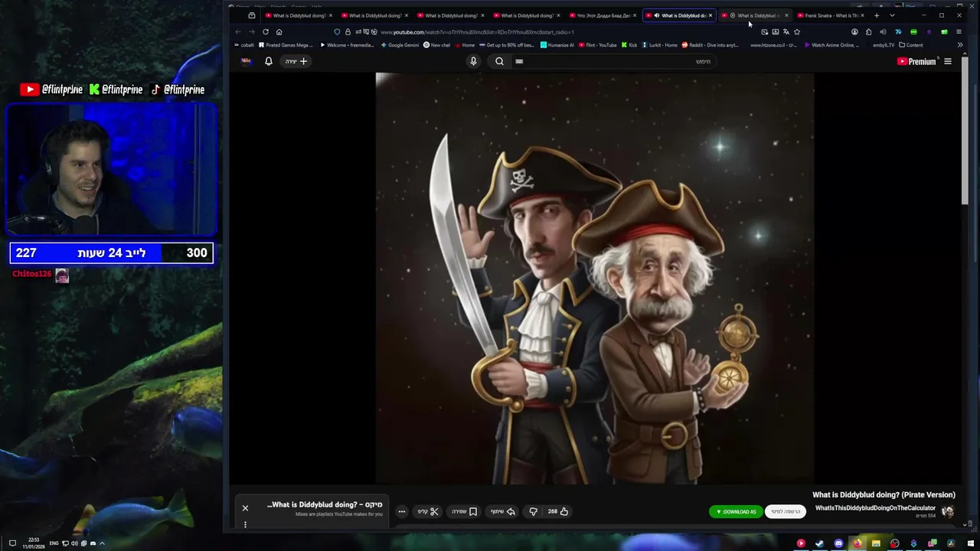Open Firefox taskbar icon
980x551 pixels.
(857, 543)
